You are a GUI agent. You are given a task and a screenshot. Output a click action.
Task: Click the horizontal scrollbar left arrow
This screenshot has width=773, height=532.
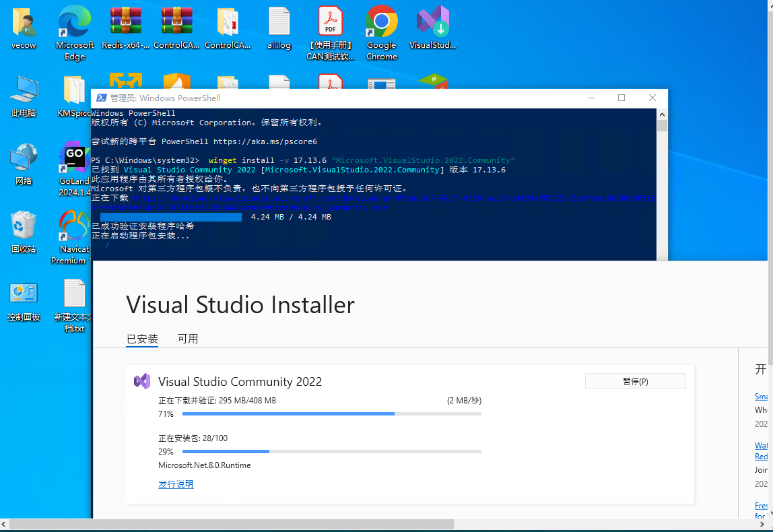pos(4,524)
